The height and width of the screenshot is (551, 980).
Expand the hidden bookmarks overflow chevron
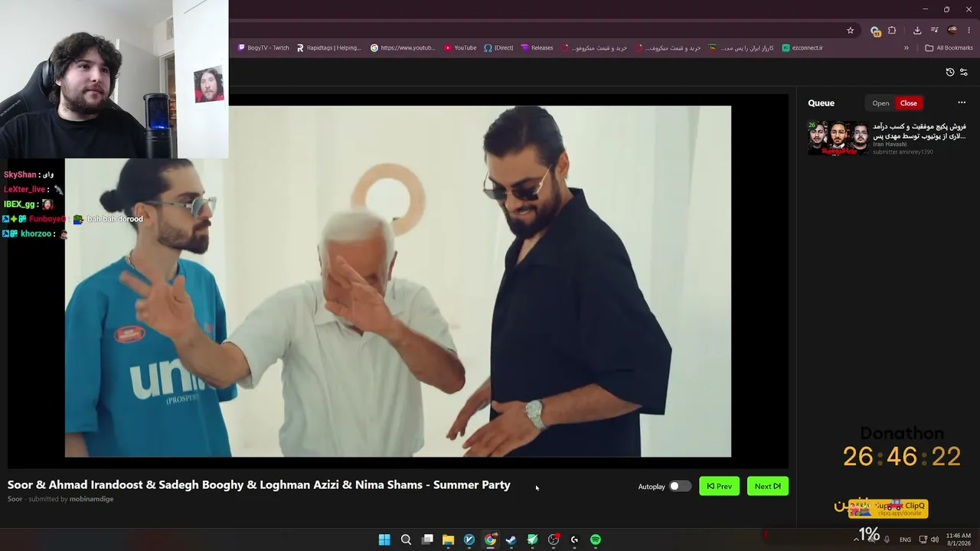click(906, 47)
